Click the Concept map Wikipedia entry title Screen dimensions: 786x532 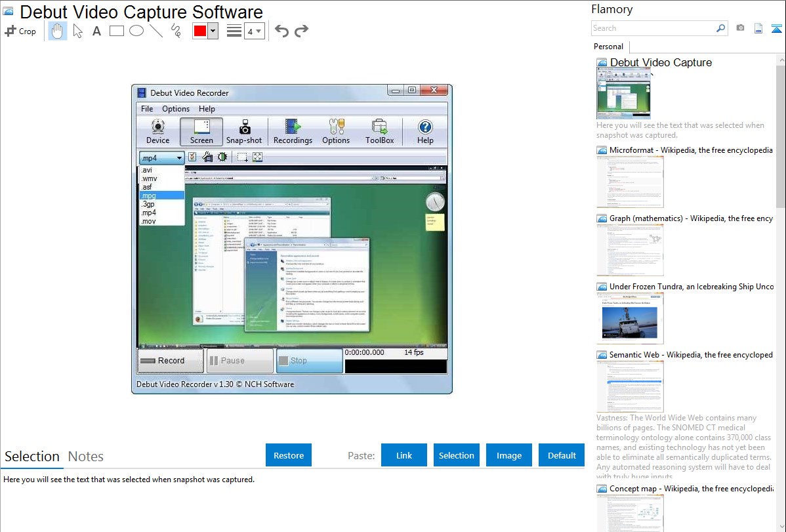click(x=692, y=489)
